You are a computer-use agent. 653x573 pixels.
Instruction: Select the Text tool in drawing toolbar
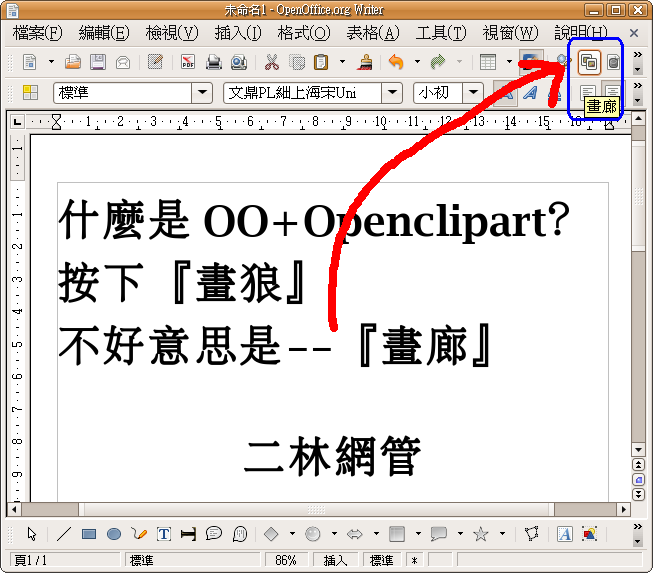[x=163, y=534]
